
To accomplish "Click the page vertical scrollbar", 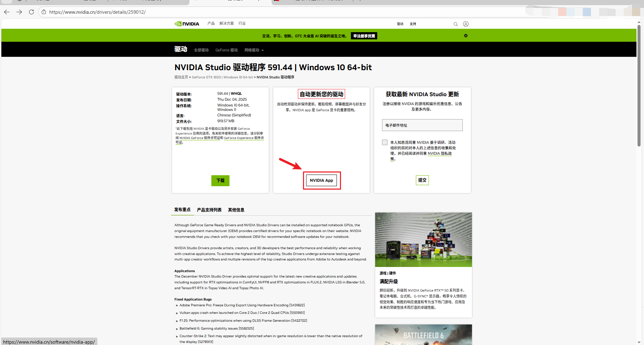I will 639,86.
